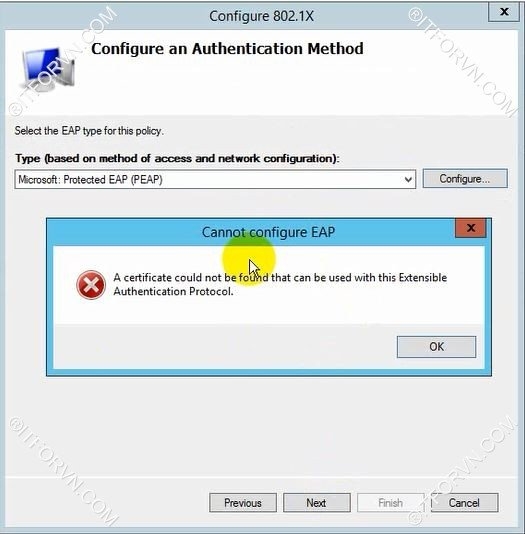Click the disabled Finish button

coord(391,503)
